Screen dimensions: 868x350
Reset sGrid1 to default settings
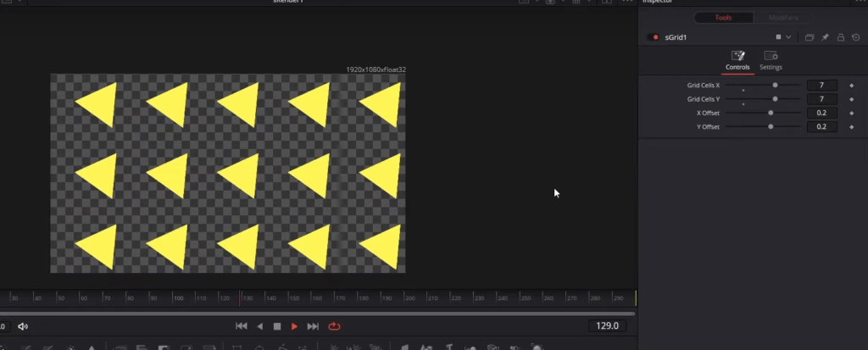pyautogui.click(x=856, y=37)
